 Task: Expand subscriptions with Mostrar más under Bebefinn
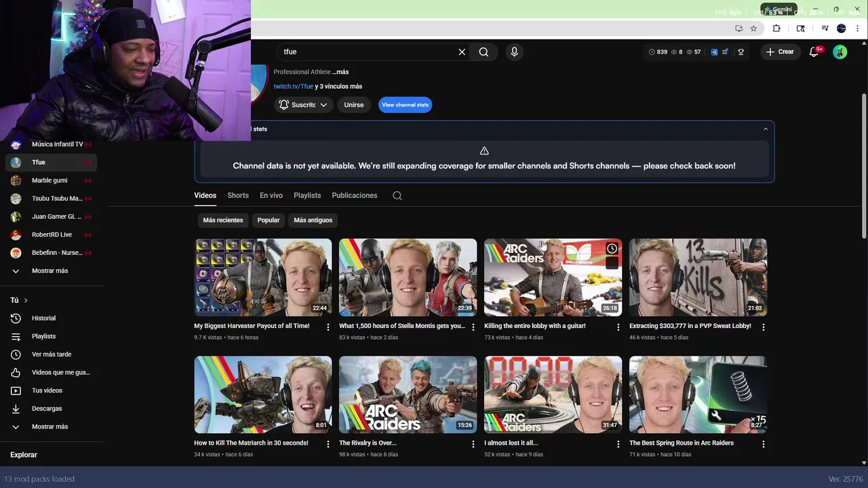(50, 270)
